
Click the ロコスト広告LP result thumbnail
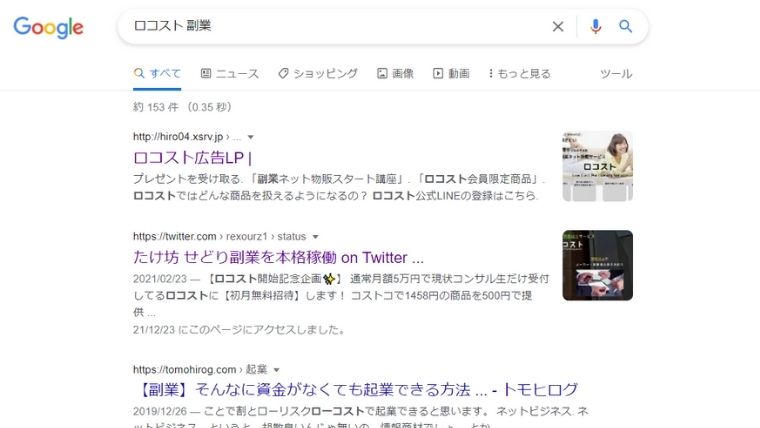597,166
